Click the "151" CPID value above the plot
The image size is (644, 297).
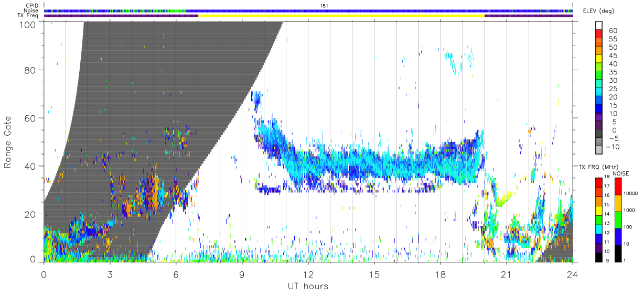(324, 6)
